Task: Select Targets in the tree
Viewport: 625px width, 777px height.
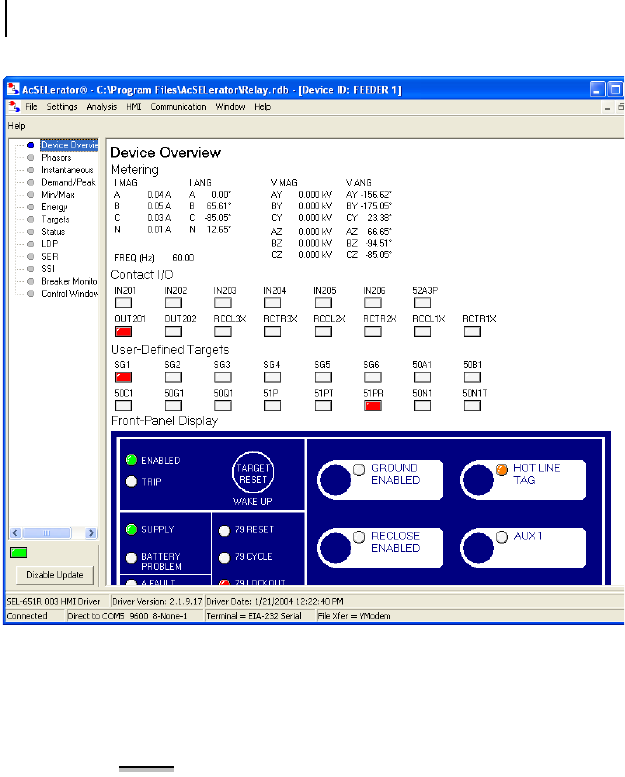Action: (x=55, y=220)
